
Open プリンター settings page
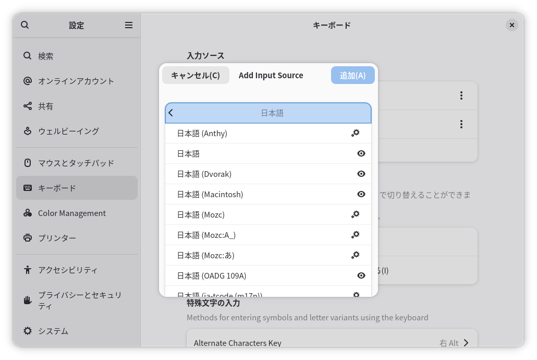click(x=77, y=238)
